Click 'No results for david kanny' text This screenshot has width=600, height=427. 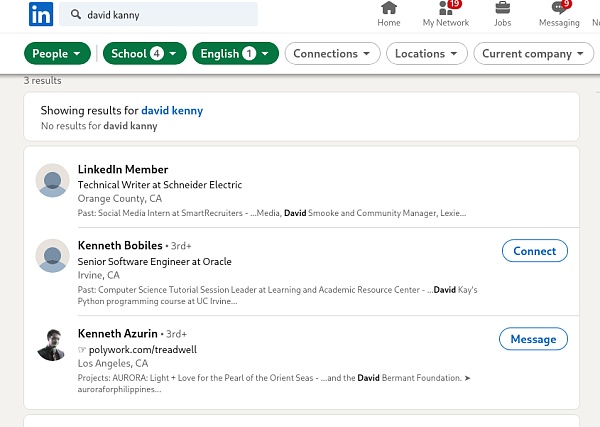click(x=99, y=126)
